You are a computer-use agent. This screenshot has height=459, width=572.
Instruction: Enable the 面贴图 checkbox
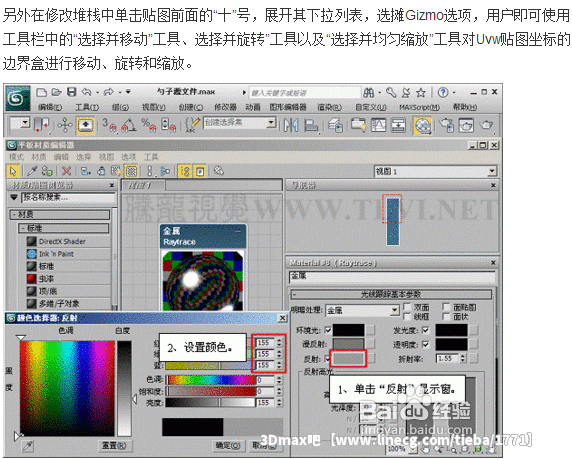tap(445, 307)
